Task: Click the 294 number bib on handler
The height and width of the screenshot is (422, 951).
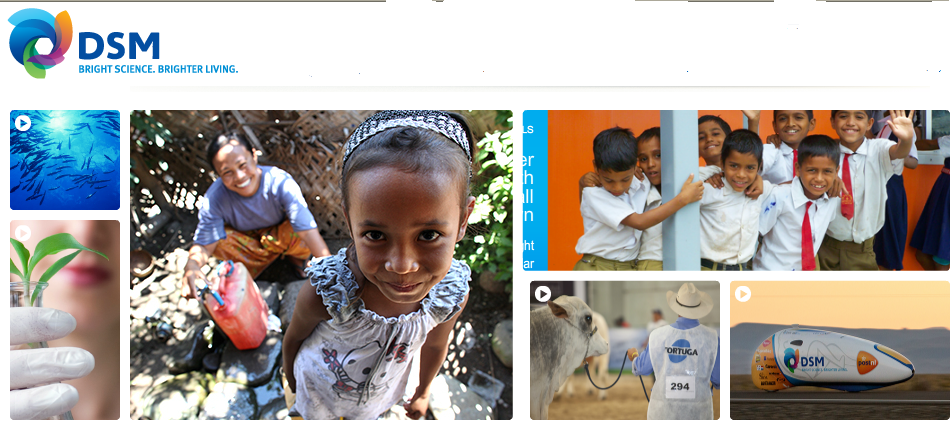Action: click(x=680, y=387)
